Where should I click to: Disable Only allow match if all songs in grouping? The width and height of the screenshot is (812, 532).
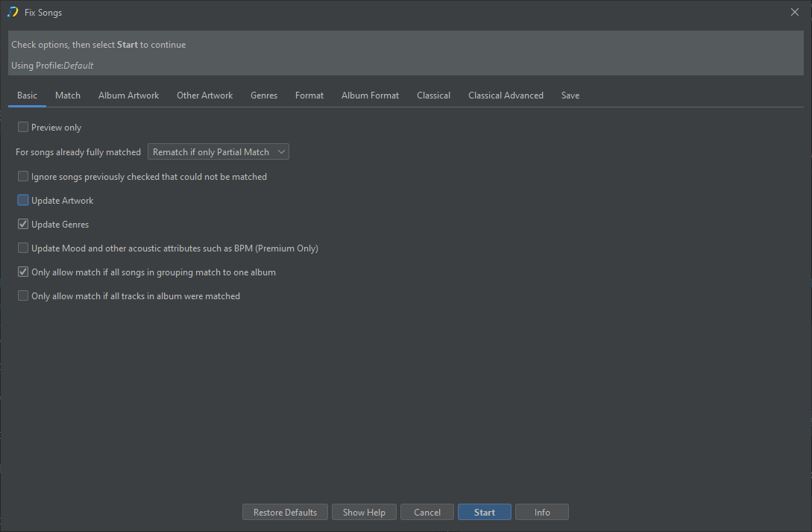pos(23,272)
